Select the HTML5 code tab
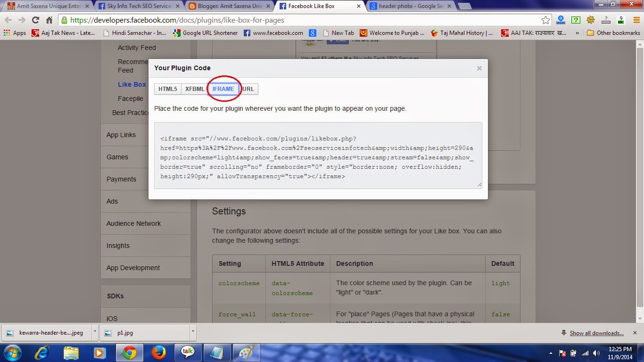The width and height of the screenshot is (644, 362). click(x=167, y=89)
